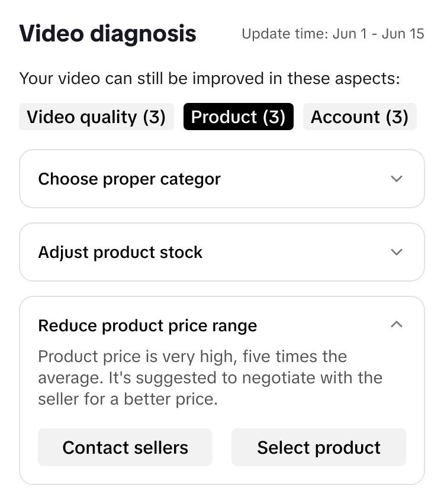444x504 pixels.
Task: Click the 'Product price is very high' description line
Action: coord(192,357)
